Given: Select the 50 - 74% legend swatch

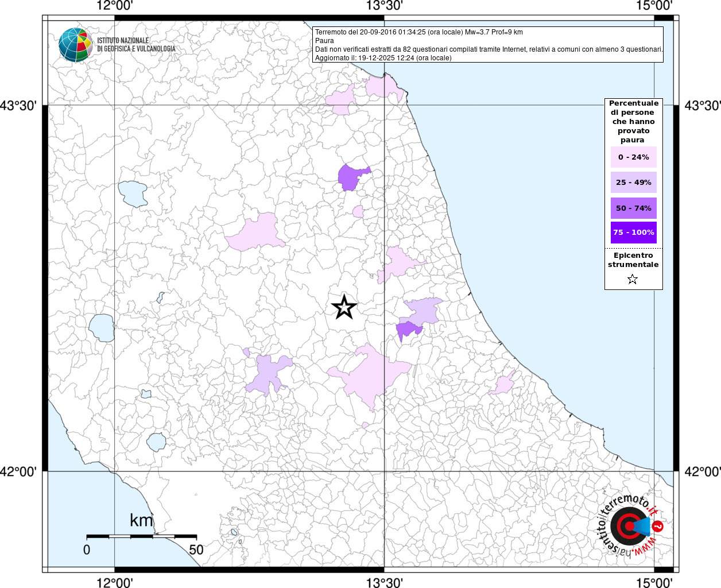Looking at the screenshot, I should 634,208.
